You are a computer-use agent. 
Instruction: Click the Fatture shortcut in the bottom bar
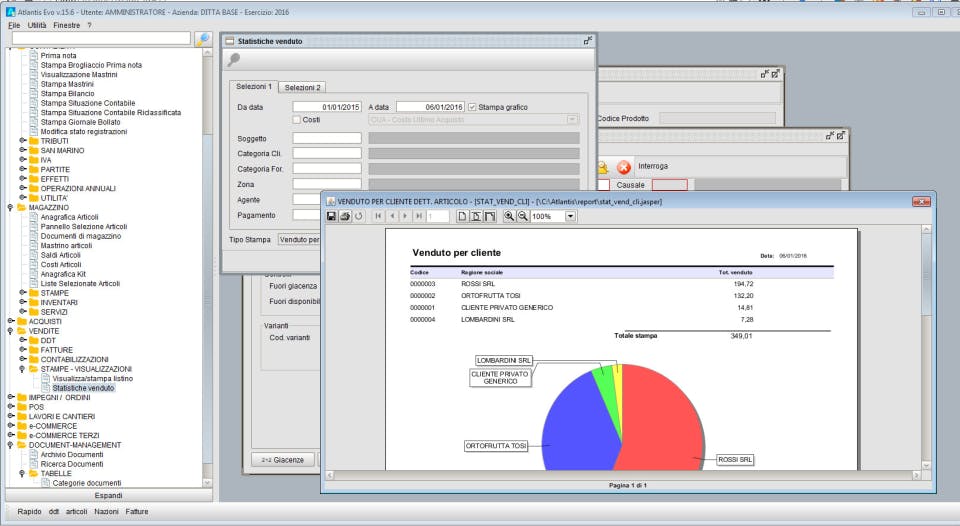tap(137, 511)
